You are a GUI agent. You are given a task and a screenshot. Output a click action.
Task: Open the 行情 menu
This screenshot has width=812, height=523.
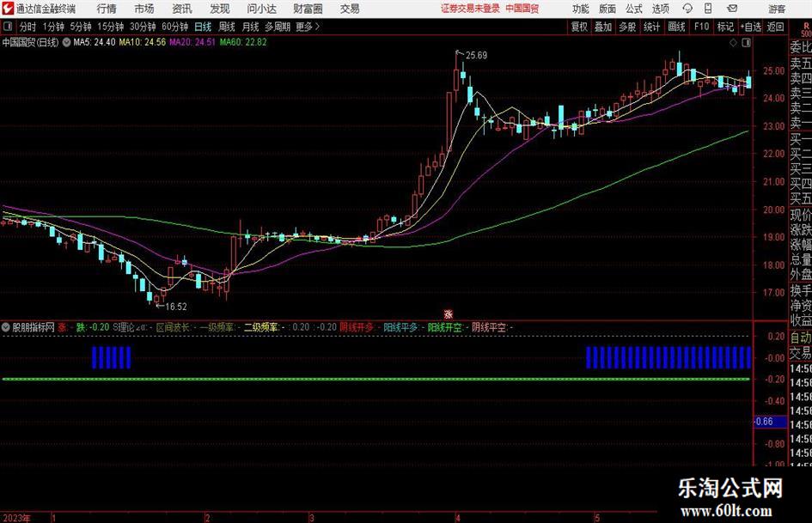click(x=107, y=9)
